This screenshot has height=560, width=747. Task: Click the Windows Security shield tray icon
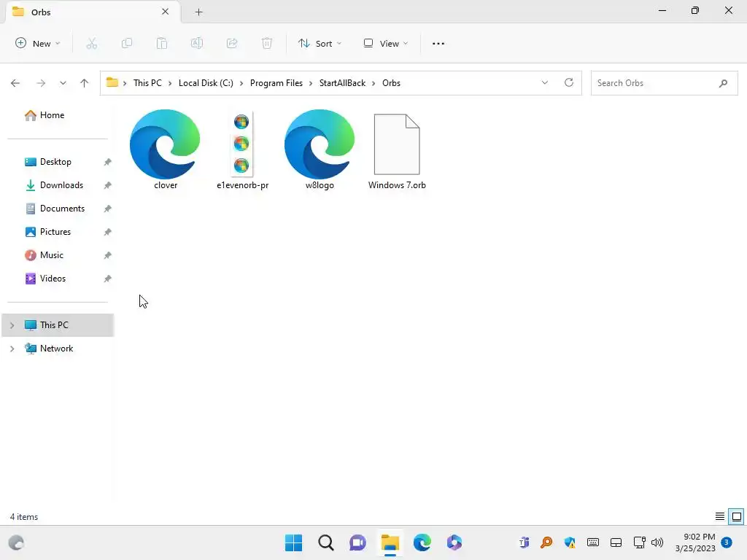click(570, 542)
